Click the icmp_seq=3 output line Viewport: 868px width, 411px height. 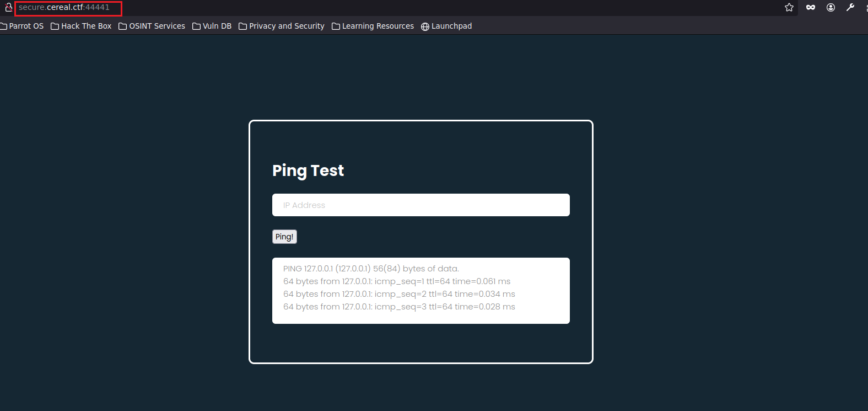tap(399, 307)
